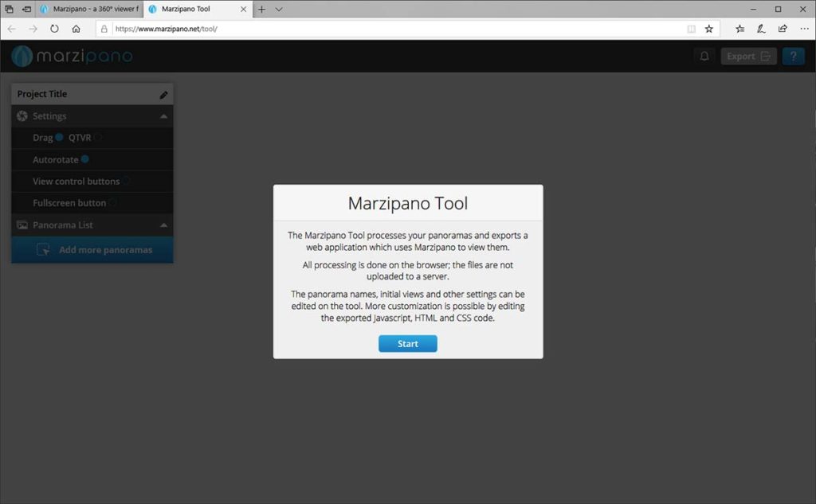Maximize the browser window
Screen dimensions: 816x504
click(x=778, y=9)
